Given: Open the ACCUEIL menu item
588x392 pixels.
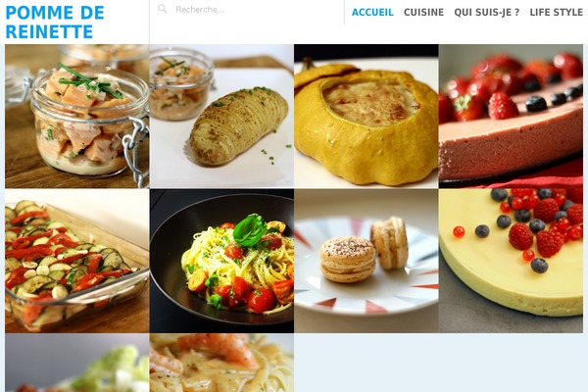Looking at the screenshot, I should click(x=372, y=12).
